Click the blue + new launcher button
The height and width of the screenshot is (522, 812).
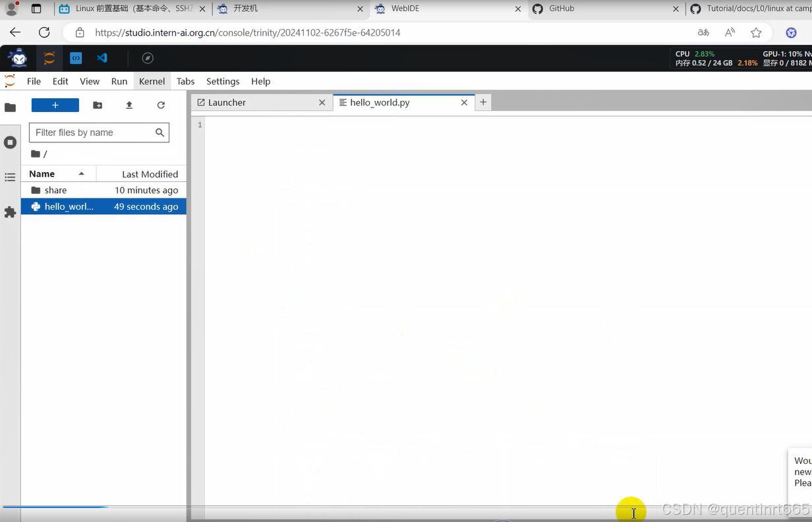pos(55,105)
